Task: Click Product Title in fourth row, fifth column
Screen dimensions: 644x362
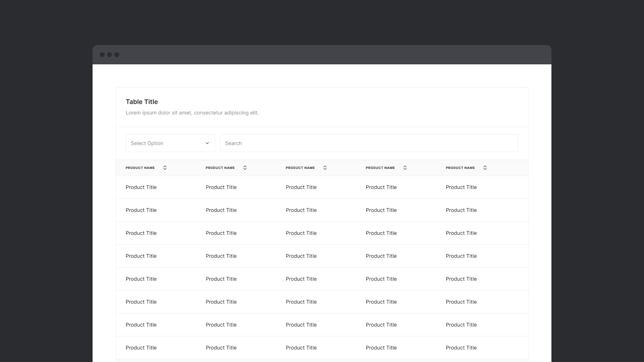Action: tap(461, 256)
